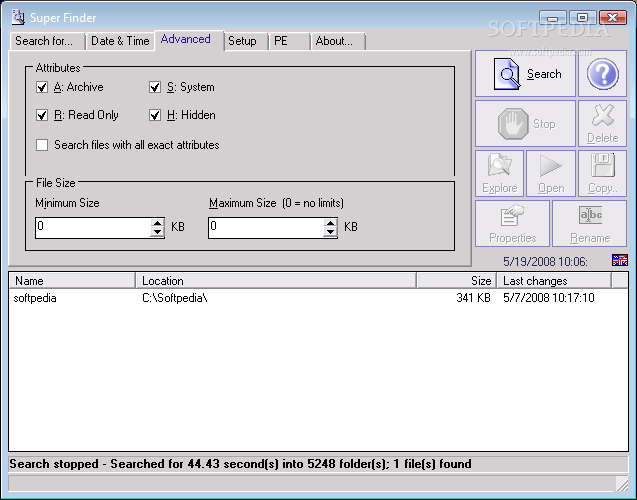Select the softpedia result row name
This screenshot has width=637, height=500.
click(x=35, y=298)
